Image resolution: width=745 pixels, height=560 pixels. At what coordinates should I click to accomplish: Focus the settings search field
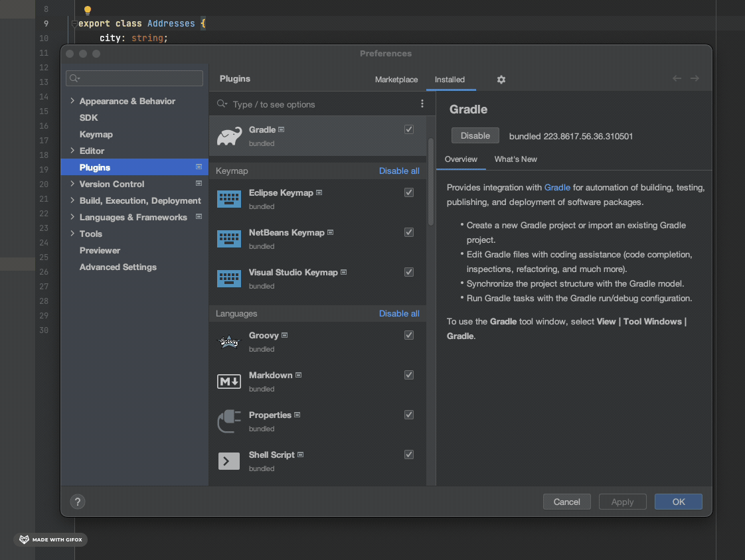(x=135, y=78)
